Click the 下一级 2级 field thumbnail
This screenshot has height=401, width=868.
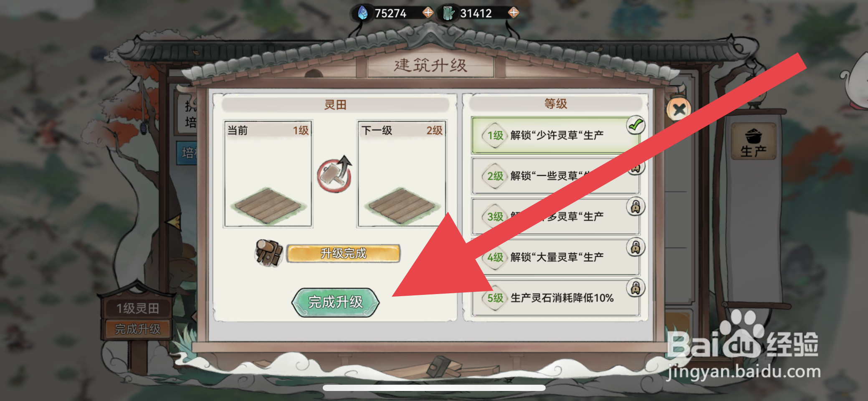coord(402,174)
